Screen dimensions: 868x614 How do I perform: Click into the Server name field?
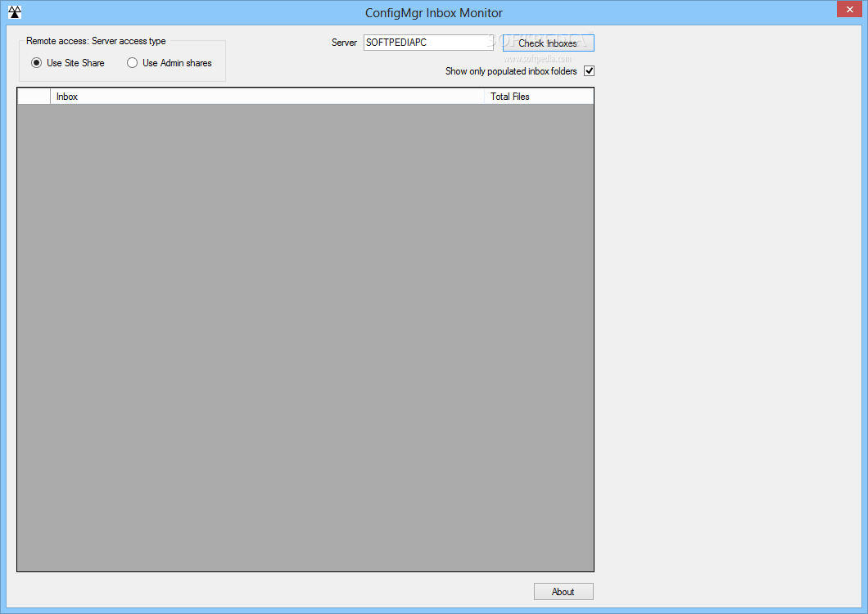(428, 43)
